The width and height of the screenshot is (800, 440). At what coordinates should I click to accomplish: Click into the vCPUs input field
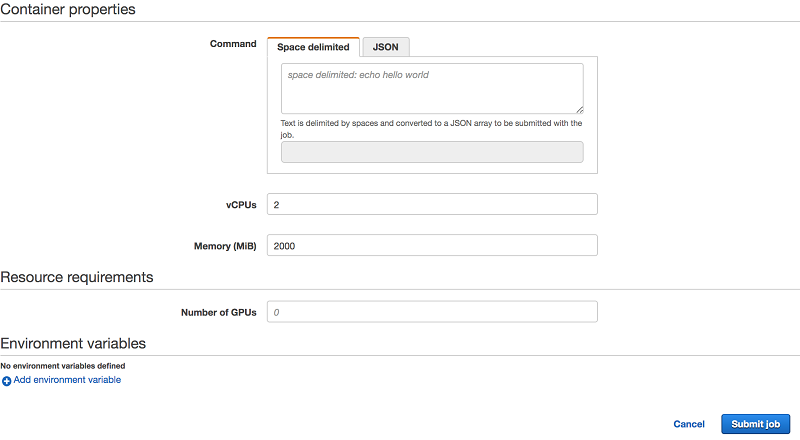pyautogui.click(x=432, y=204)
